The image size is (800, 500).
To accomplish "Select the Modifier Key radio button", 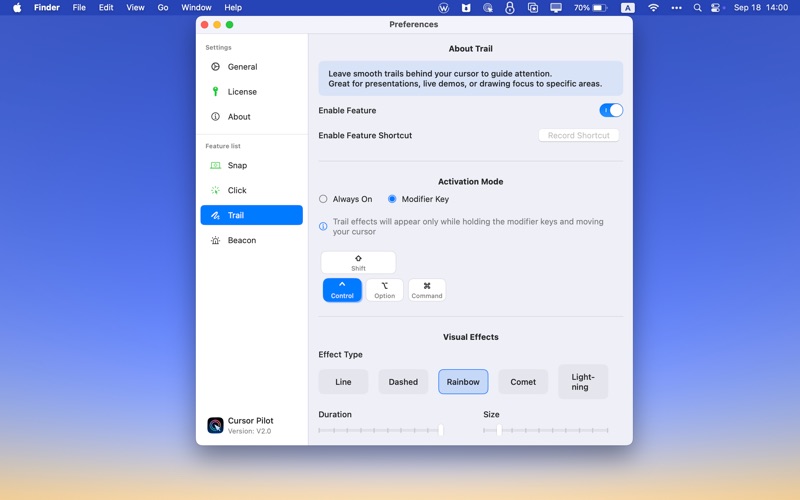I will (392, 199).
